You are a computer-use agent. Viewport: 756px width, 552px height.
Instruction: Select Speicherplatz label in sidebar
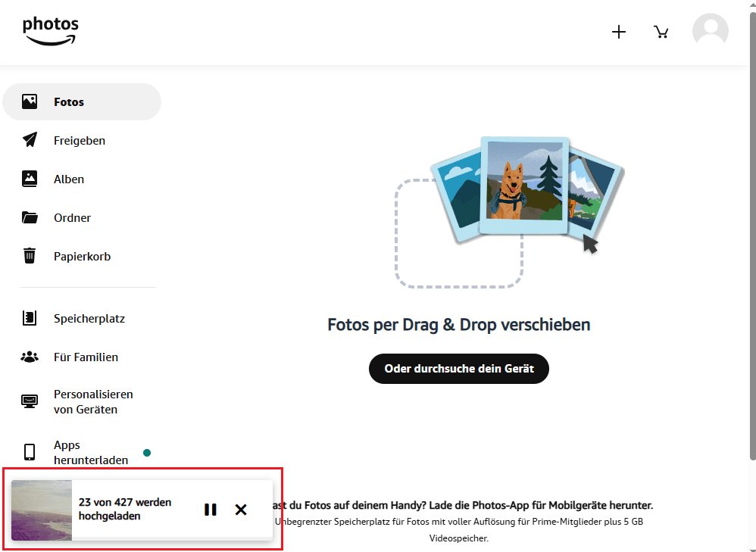89,319
